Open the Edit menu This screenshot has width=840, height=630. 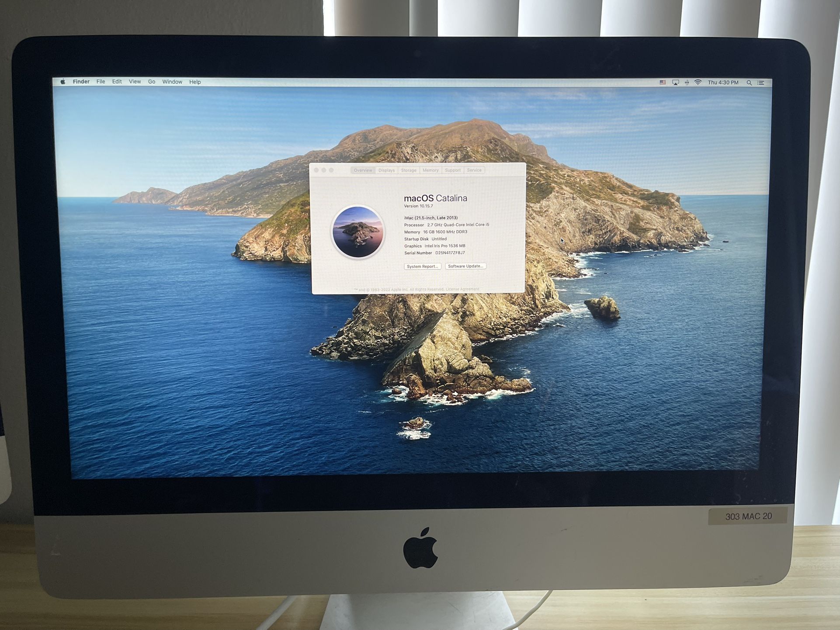117,82
